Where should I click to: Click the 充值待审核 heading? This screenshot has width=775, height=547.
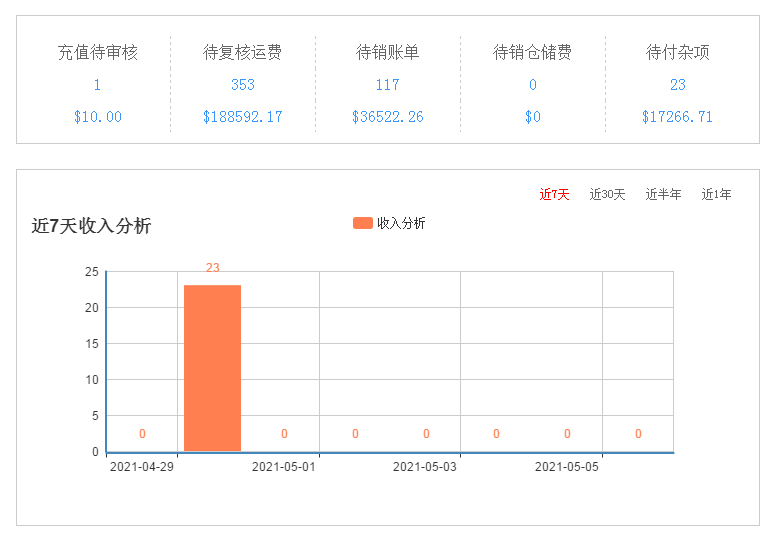[x=97, y=52]
